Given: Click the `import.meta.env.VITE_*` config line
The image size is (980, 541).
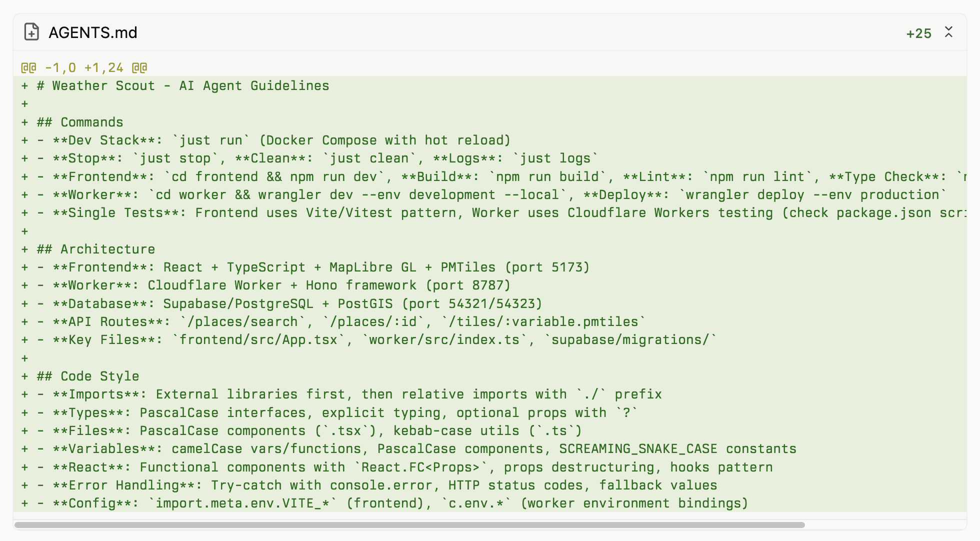Looking at the screenshot, I should point(400,503).
